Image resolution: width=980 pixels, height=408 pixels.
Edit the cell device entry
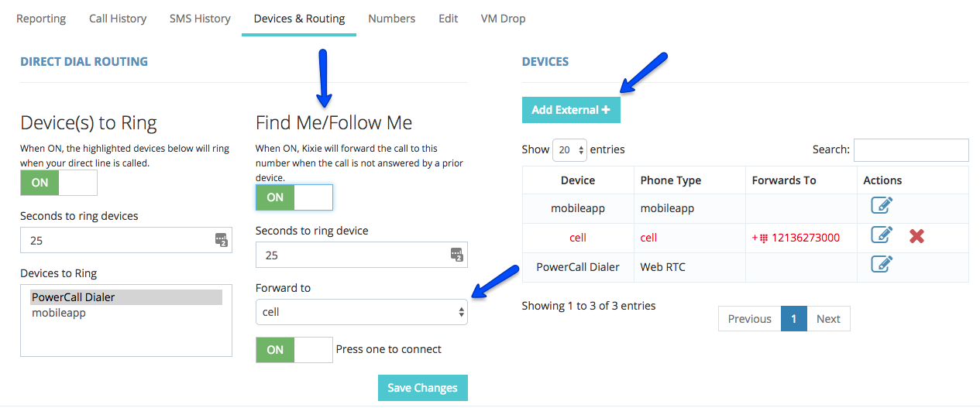pos(882,235)
